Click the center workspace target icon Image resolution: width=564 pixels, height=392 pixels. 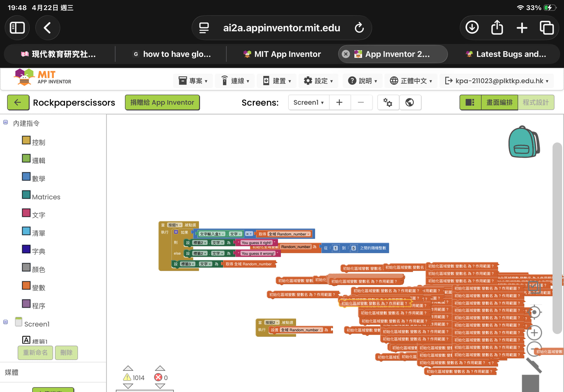click(534, 312)
